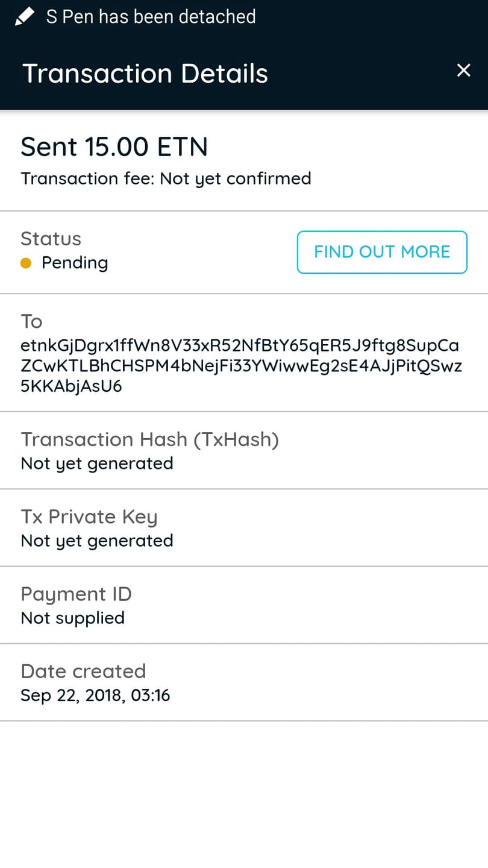The width and height of the screenshot is (488, 868).
Task: Select the Not supplied Payment ID value
Action: [x=72, y=618]
